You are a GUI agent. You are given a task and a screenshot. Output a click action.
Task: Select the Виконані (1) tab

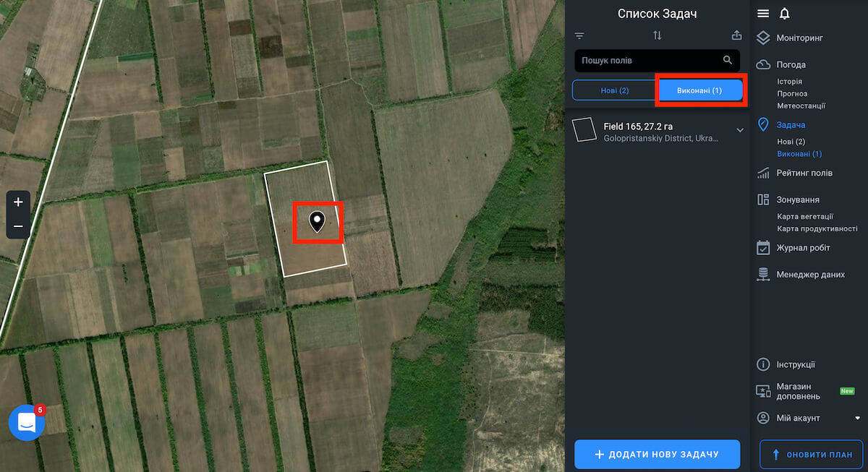click(x=699, y=90)
